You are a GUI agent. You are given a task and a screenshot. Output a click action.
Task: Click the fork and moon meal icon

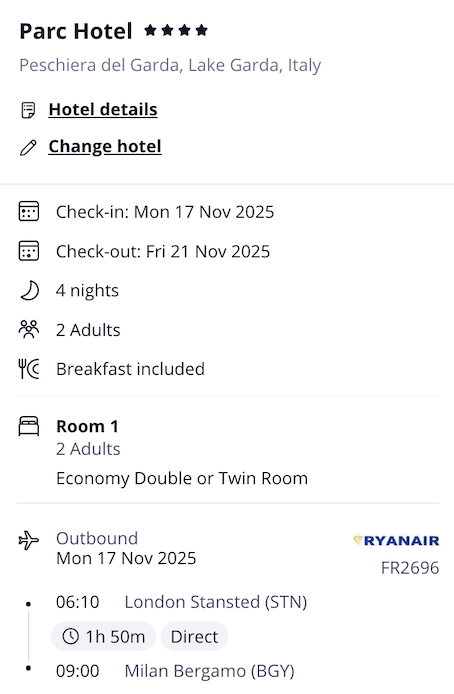coord(29,369)
